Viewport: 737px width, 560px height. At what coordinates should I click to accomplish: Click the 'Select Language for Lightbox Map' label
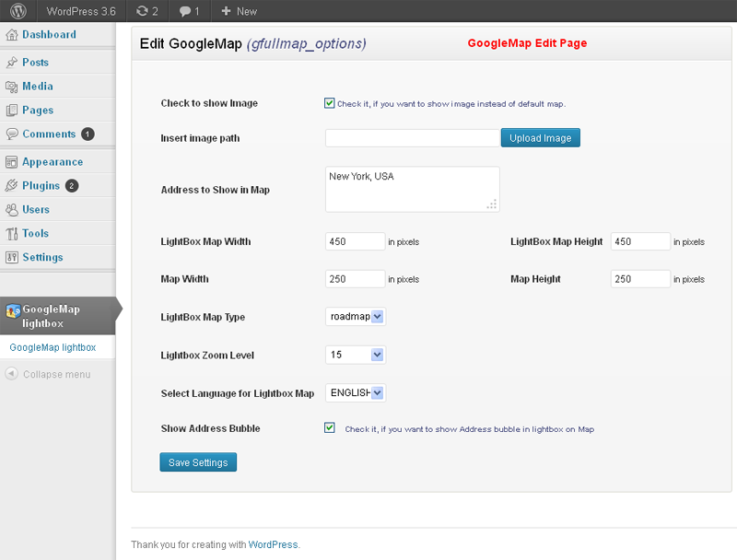(x=238, y=393)
